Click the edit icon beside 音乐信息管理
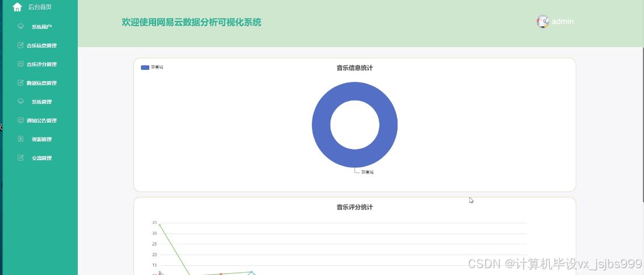 point(20,45)
